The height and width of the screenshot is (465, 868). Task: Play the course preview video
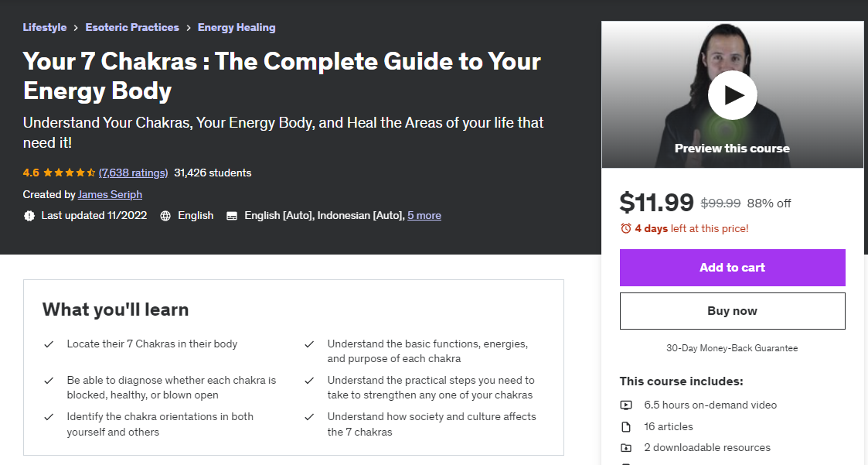[x=732, y=95]
